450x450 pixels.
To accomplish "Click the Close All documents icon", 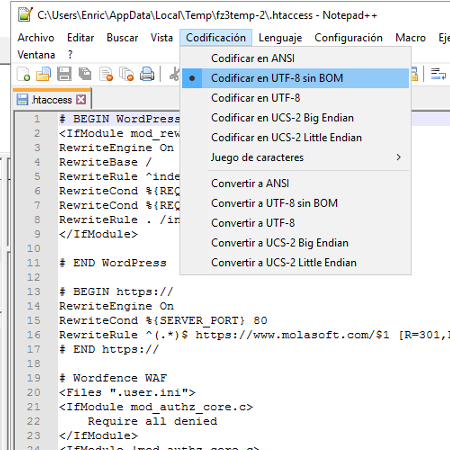I will point(127,74).
